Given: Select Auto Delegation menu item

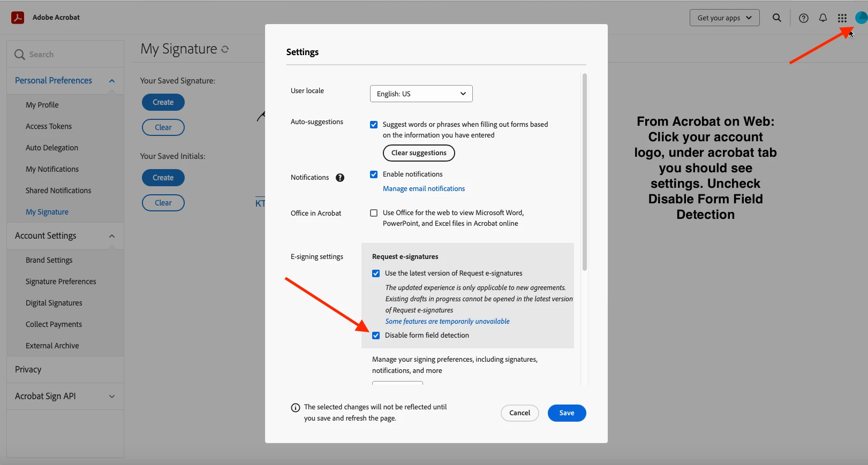Looking at the screenshot, I should (52, 148).
